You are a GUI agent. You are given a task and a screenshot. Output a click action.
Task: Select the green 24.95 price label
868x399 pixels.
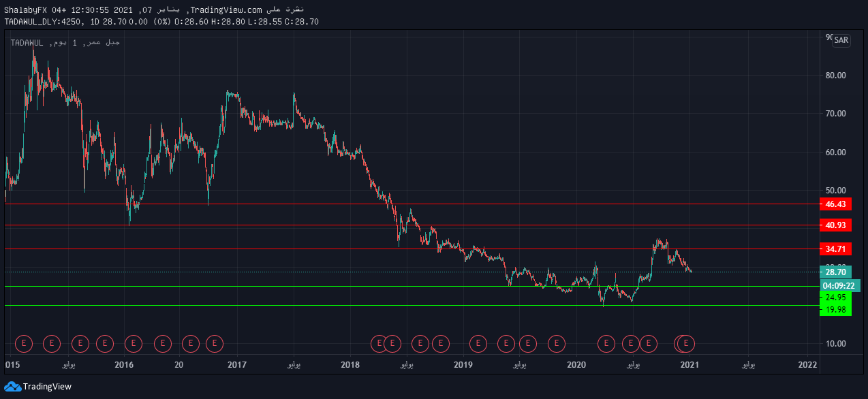pos(835,298)
